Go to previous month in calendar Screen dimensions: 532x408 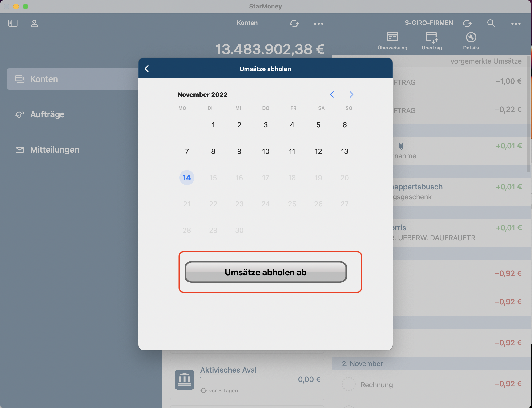pos(332,94)
